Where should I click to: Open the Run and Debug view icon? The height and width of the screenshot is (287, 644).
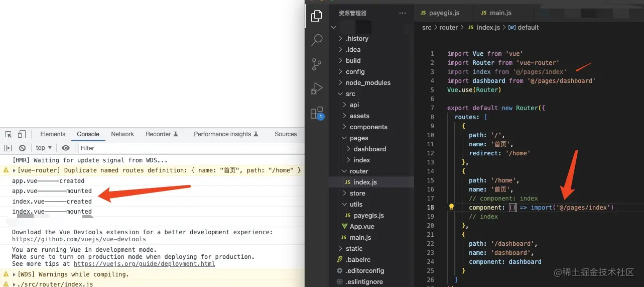point(317,88)
